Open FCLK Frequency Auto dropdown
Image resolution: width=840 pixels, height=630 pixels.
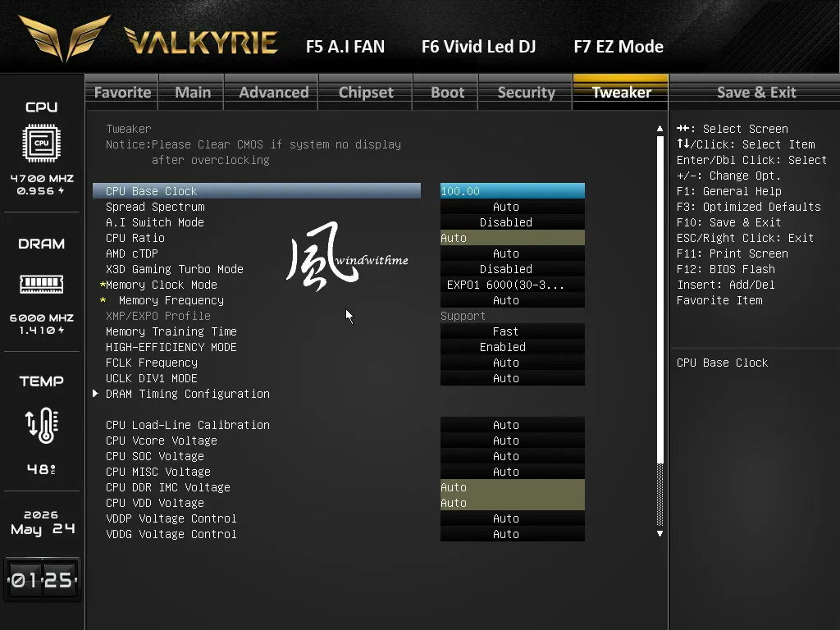pyautogui.click(x=512, y=363)
